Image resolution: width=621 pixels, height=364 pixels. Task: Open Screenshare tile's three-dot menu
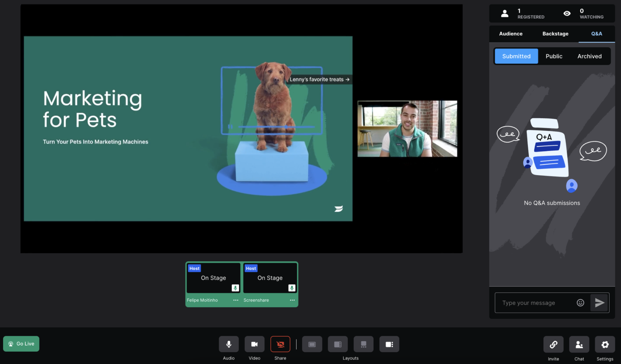pos(292,300)
